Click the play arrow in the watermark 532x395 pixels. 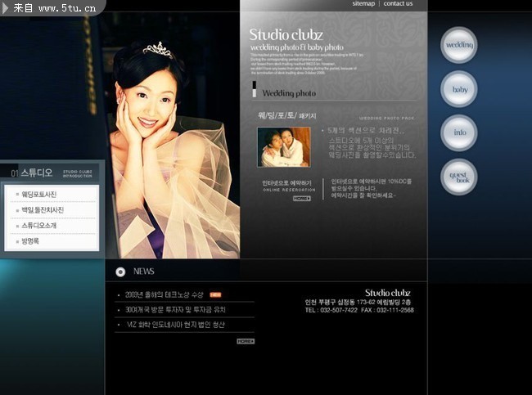5,8
